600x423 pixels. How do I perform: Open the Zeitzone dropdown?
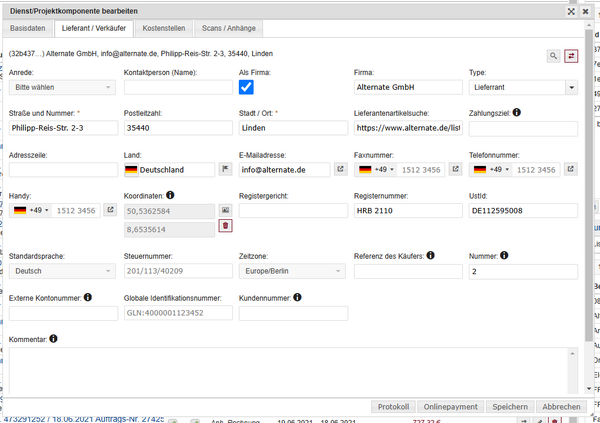293,271
